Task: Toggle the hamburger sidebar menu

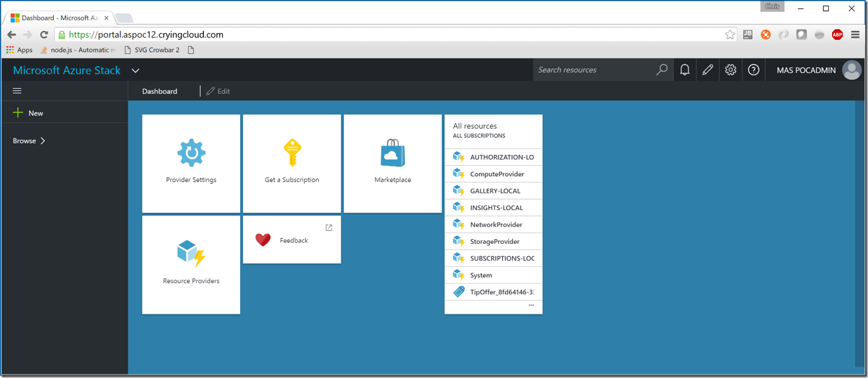Action: 17,91
